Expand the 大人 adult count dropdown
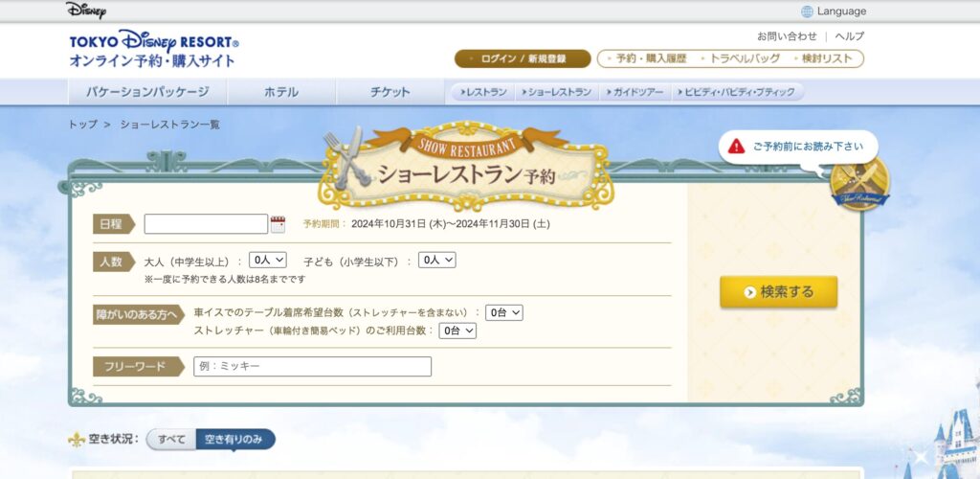Image resolution: width=980 pixels, height=479 pixels. tap(267, 260)
